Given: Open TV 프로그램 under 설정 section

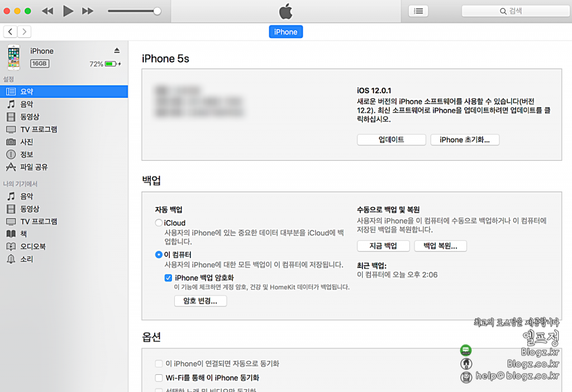Looking at the screenshot, I should [x=64, y=130].
